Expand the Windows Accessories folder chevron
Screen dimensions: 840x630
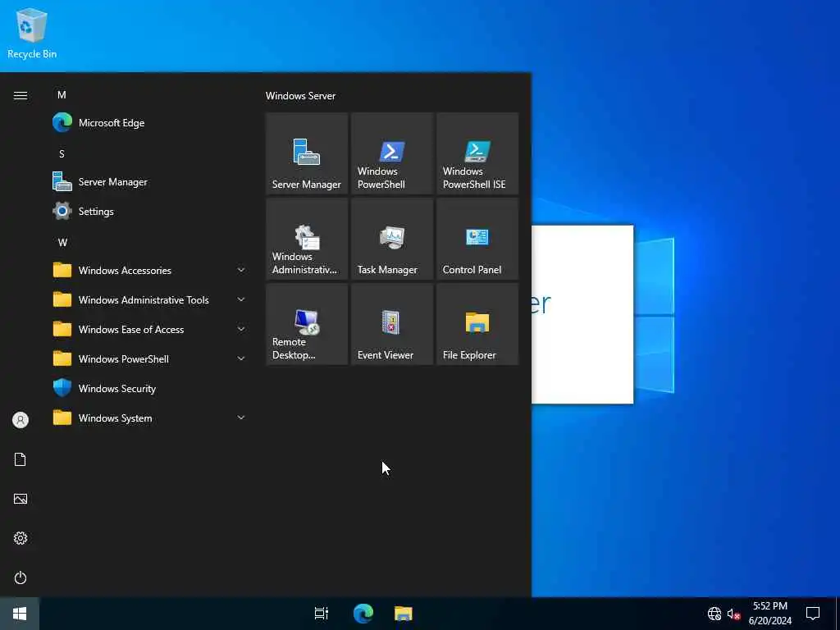tap(241, 270)
